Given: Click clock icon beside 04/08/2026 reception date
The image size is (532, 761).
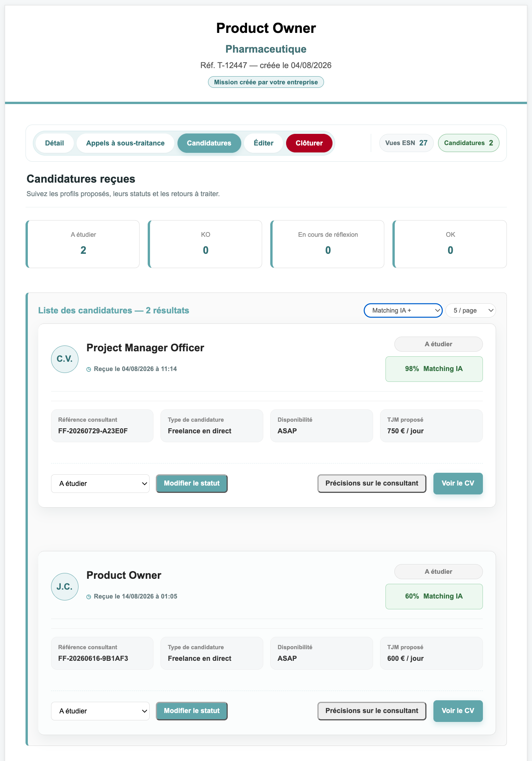Looking at the screenshot, I should pos(89,369).
